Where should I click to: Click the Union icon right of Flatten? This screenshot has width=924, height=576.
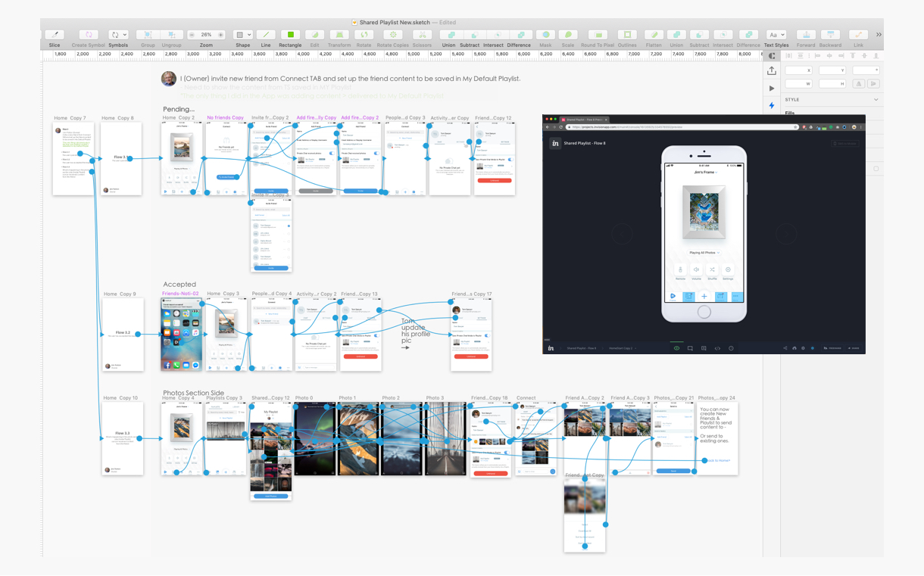[x=676, y=35]
